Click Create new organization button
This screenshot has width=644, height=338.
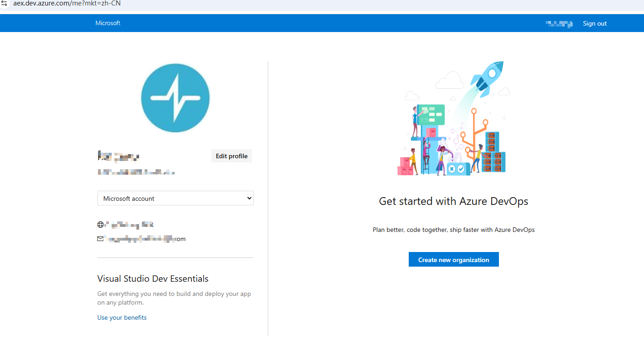[x=454, y=259]
